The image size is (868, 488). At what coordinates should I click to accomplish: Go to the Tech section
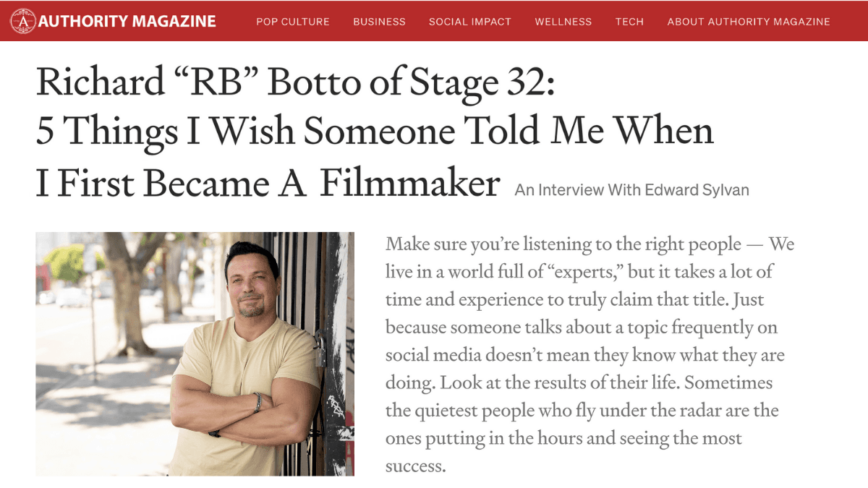coord(629,22)
